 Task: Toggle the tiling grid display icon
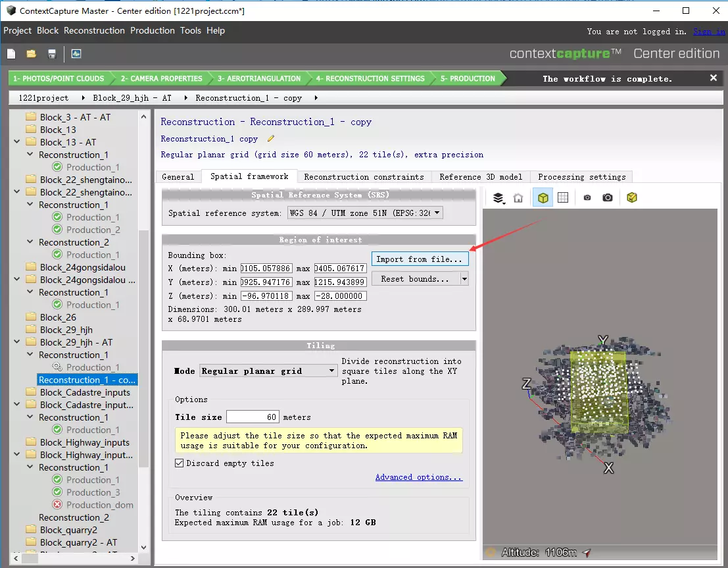click(563, 198)
